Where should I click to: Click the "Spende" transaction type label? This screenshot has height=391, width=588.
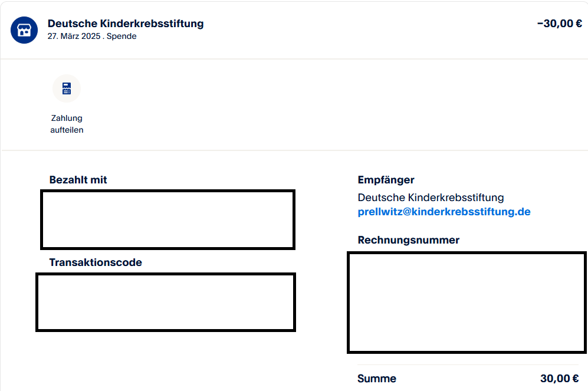pos(121,36)
